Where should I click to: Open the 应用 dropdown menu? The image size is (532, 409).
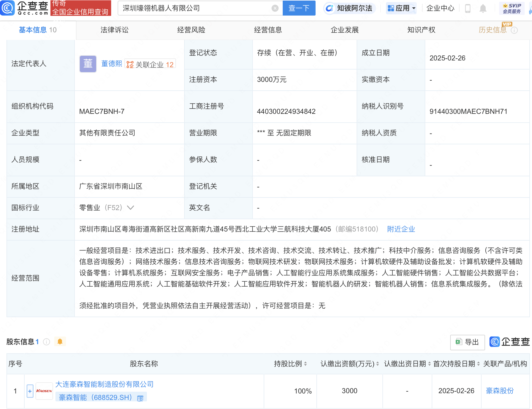click(x=401, y=8)
